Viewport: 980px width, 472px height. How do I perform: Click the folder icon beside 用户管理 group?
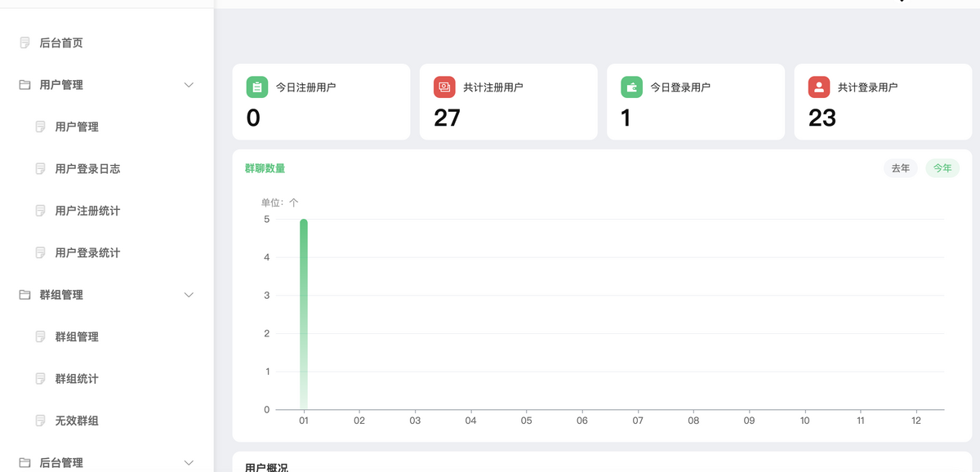pos(24,85)
